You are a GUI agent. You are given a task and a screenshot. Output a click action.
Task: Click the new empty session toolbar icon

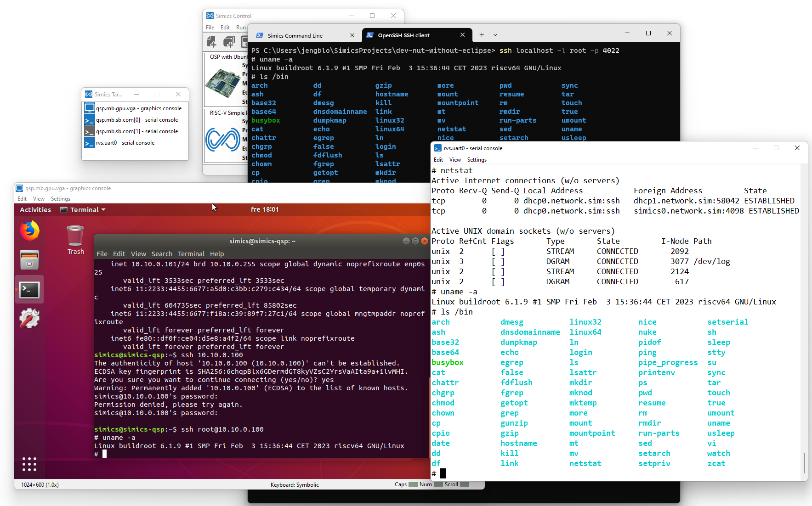click(x=212, y=42)
